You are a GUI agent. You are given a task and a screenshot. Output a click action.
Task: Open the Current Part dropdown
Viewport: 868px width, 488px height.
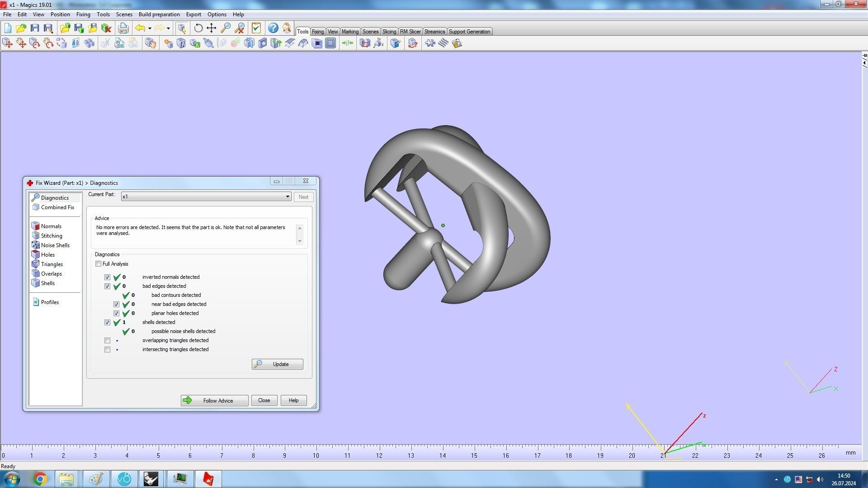pyautogui.click(x=288, y=197)
